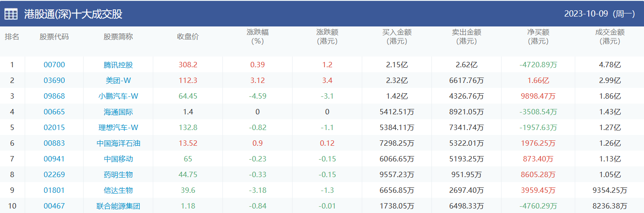The height and width of the screenshot is (213, 644).
Task: Click the 净买额 column header
Action: pos(538,37)
